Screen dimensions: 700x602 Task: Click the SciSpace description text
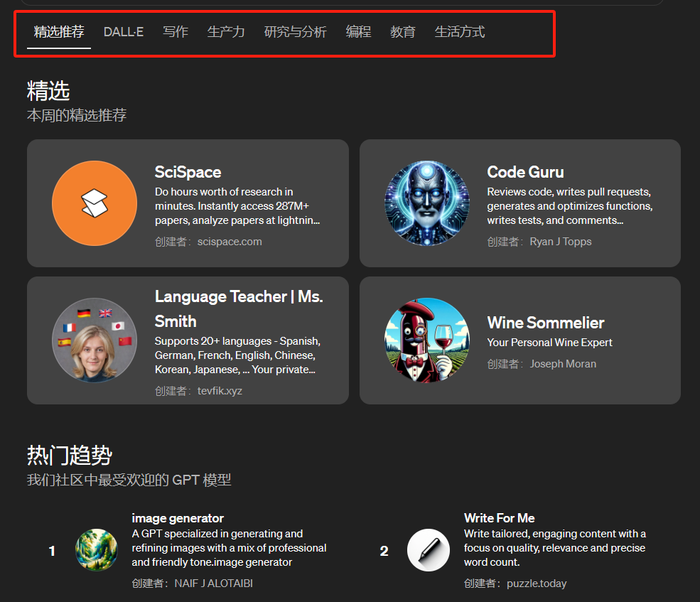[237, 206]
